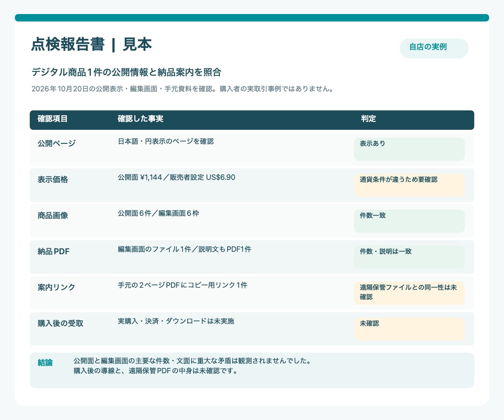
Task: Click the 確認項目 column header
Action: [52, 119]
